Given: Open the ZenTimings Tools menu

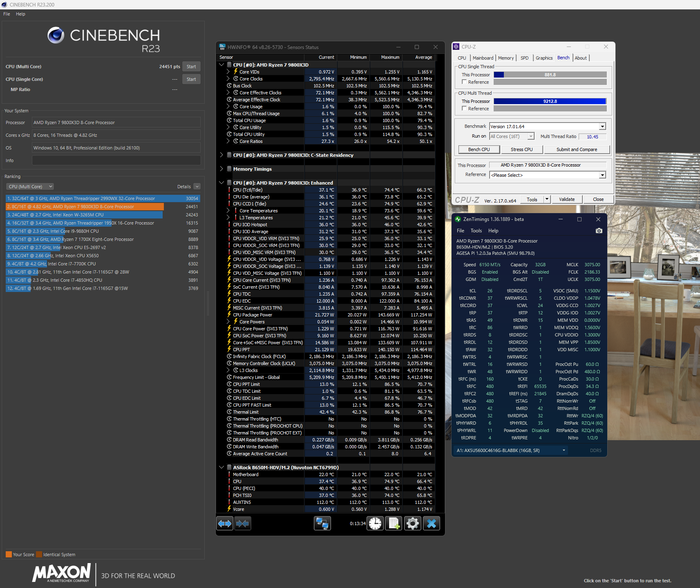Looking at the screenshot, I should tap(476, 231).
